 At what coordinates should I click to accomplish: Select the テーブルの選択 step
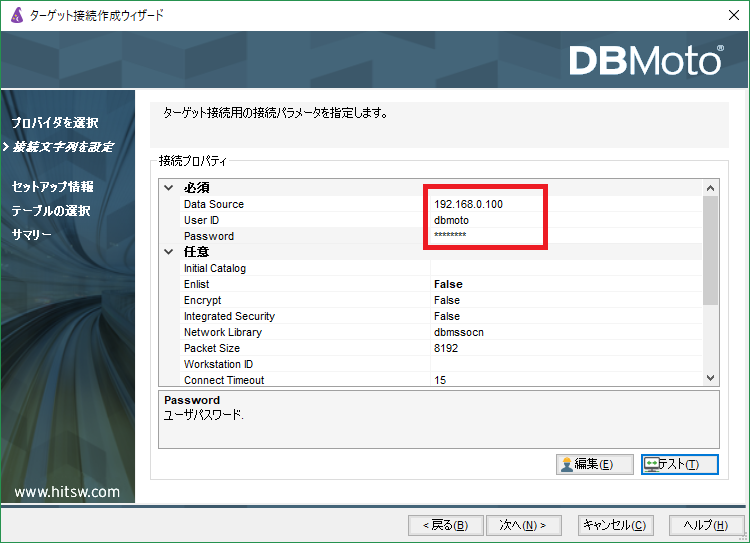tap(51, 211)
